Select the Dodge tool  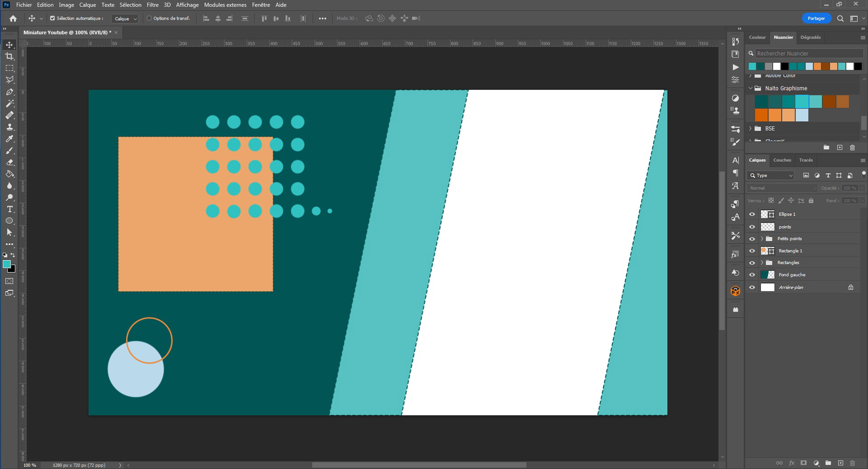tap(9, 197)
